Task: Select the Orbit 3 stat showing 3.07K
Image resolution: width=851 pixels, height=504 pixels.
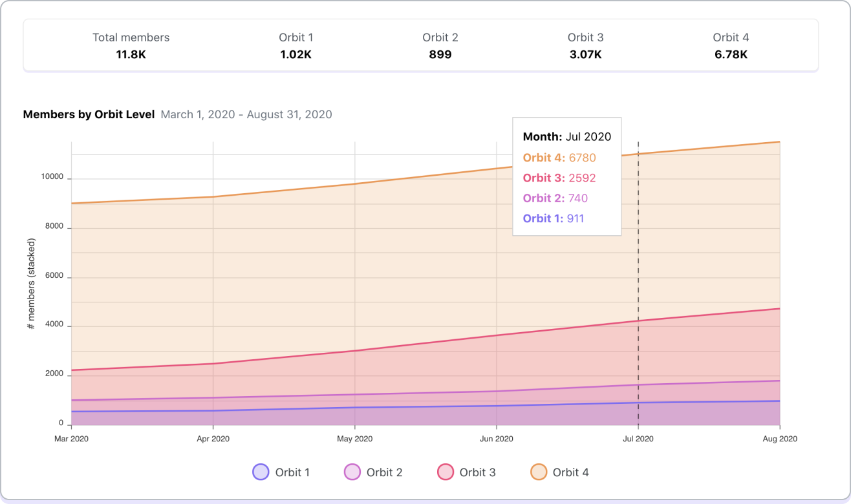Action: (x=585, y=46)
